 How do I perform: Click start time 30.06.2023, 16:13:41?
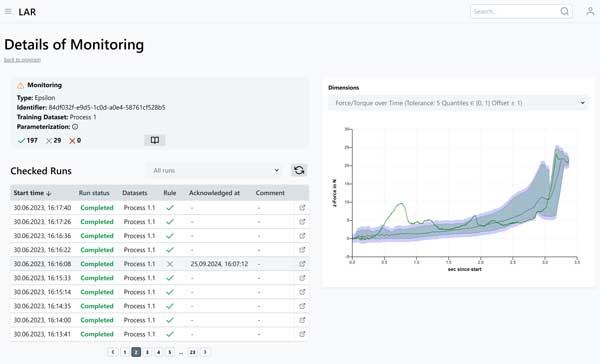pyautogui.click(x=42, y=334)
